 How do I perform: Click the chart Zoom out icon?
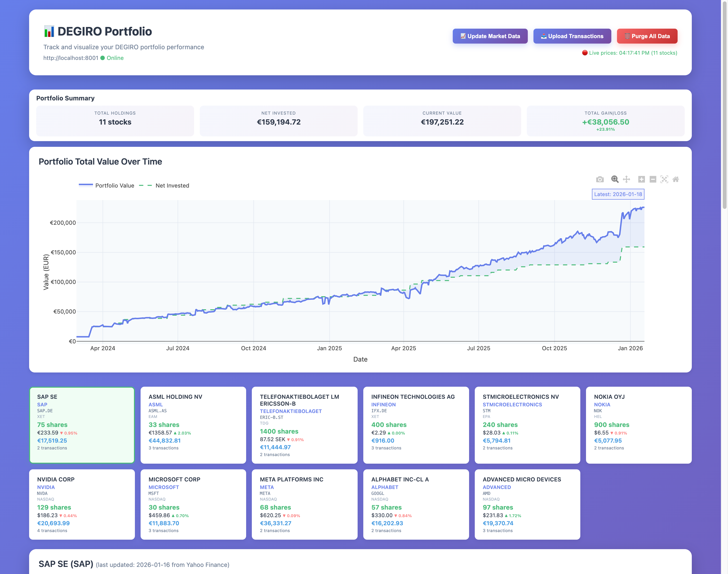click(x=653, y=179)
